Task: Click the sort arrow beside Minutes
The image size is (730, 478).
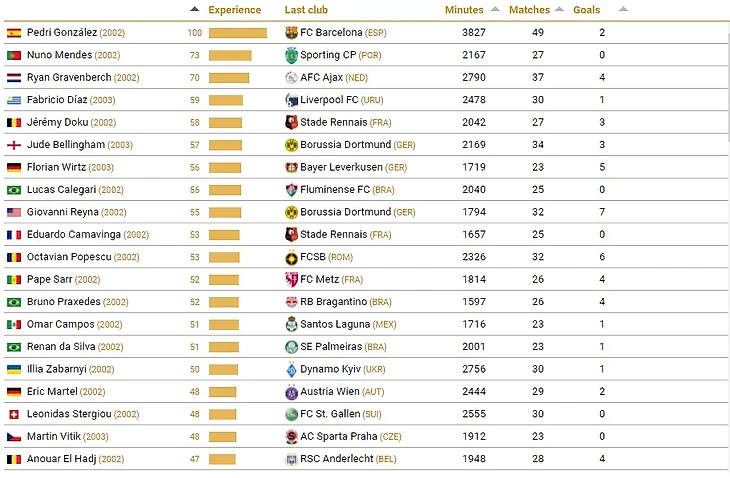Action: [495, 10]
